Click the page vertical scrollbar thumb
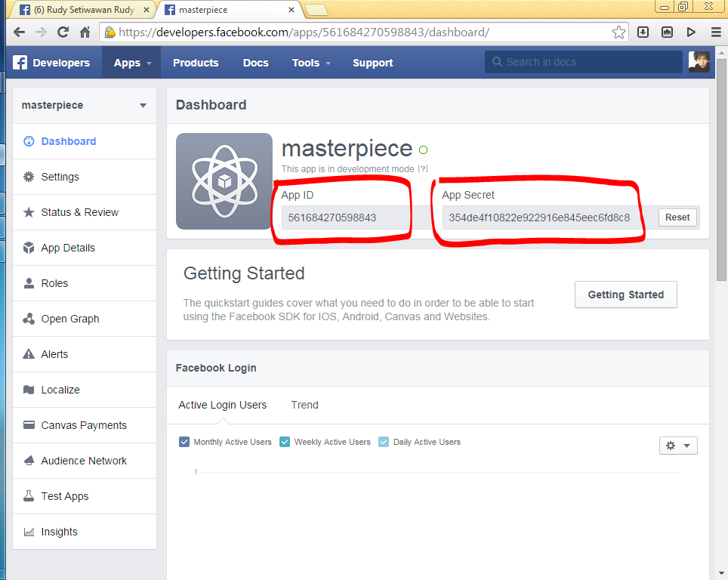Viewport: 728px width, 580px height. (x=721, y=169)
